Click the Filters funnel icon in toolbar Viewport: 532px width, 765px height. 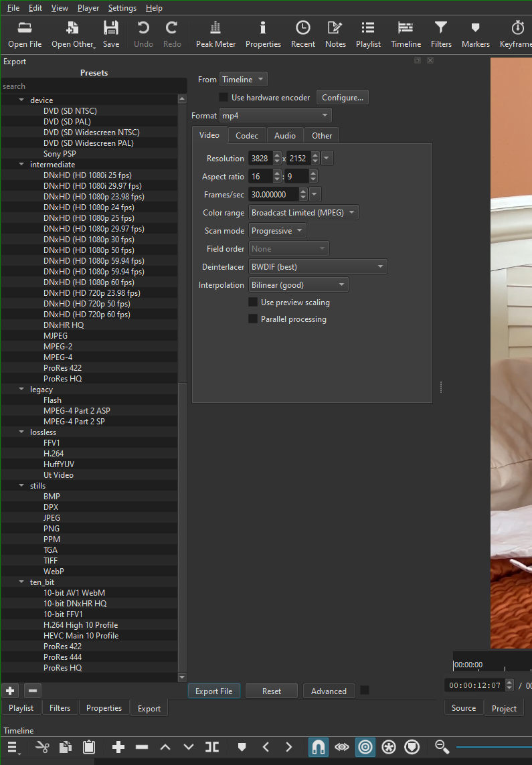[x=441, y=34]
